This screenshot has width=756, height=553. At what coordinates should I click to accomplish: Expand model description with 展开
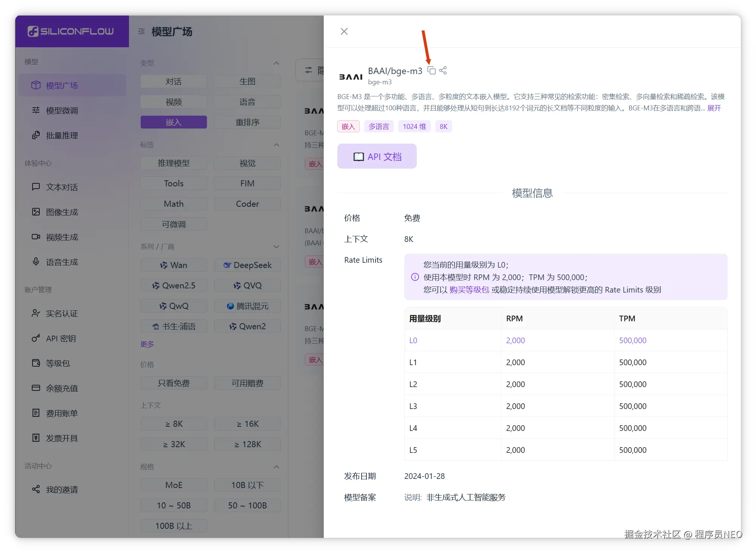[714, 108]
